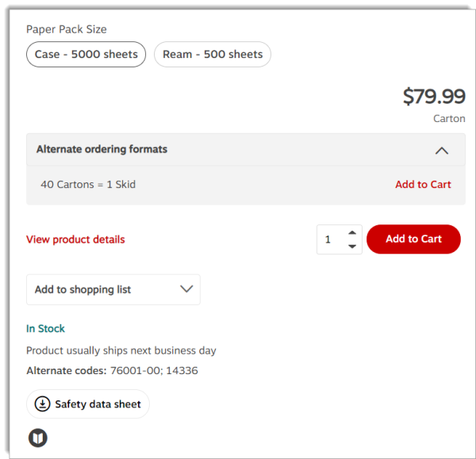Click the $79.99 price
The width and height of the screenshot is (476, 459).
[x=433, y=97]
